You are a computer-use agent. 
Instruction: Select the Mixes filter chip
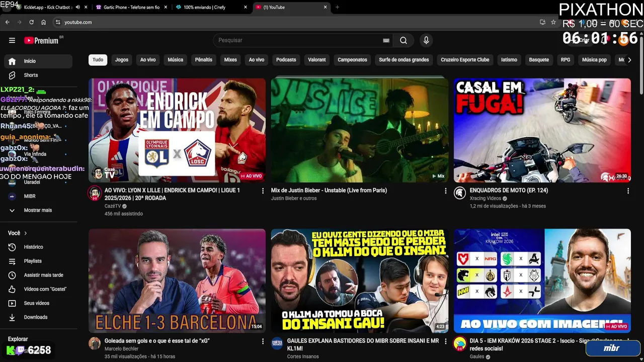click(x=230, y=60)
